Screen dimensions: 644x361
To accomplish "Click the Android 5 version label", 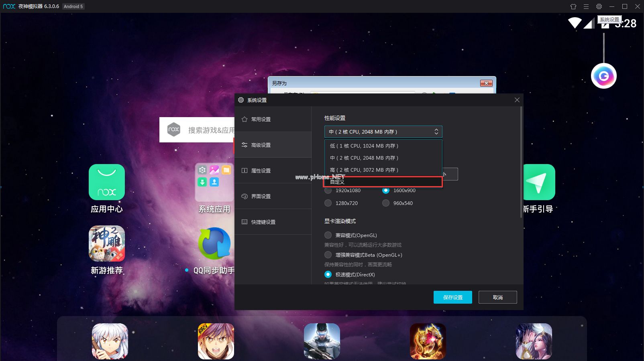I will (73, 6).
